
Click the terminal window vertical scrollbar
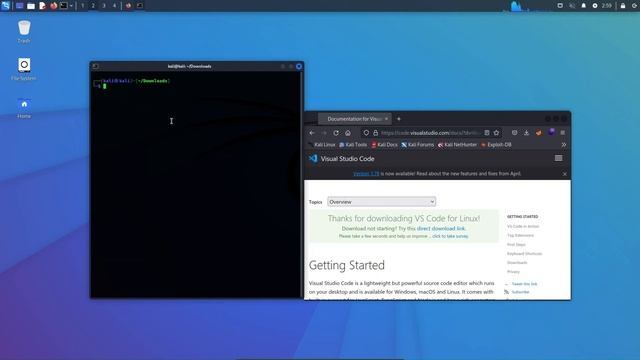(302, 184)
